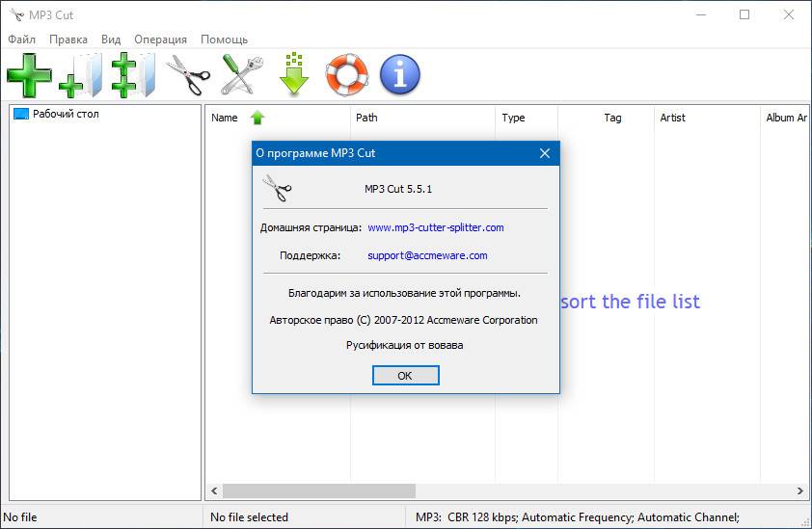Open settings with the screwdriver and wrench icon
Screen dimensions: 812x529
click(241, 75)
